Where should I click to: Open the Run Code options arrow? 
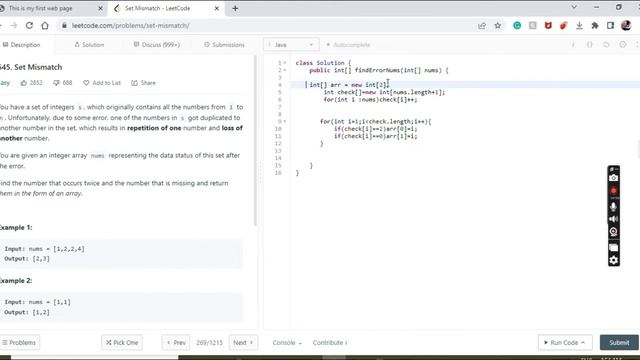(583, 342)
